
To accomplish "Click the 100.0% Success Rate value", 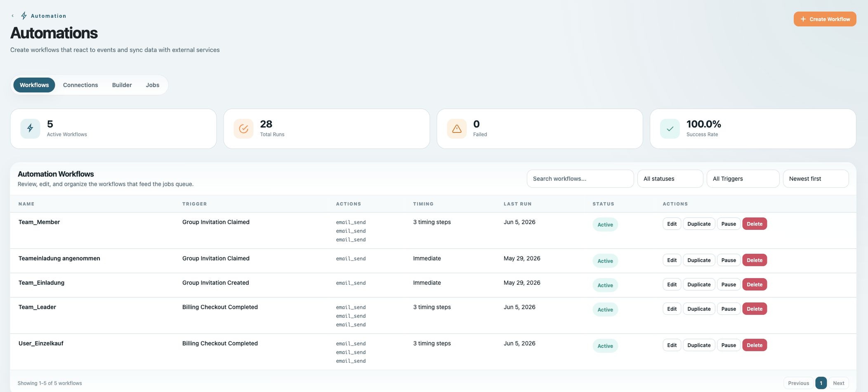I will pos(704,124).
